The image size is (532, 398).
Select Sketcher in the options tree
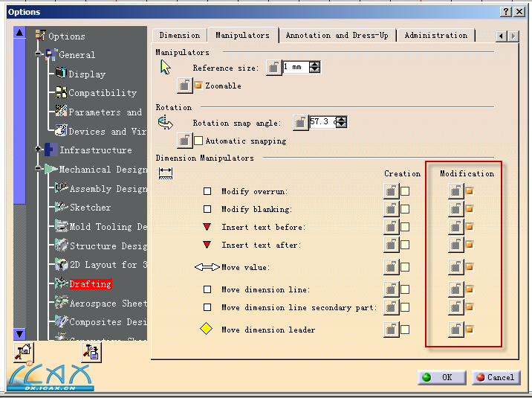pyautogui.click(x=90, y=207)
